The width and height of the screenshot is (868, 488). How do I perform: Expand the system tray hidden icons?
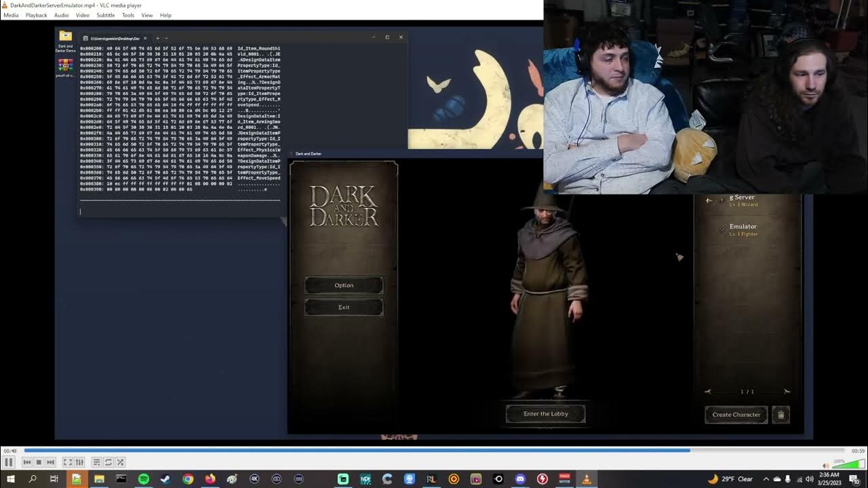(766, 479)
